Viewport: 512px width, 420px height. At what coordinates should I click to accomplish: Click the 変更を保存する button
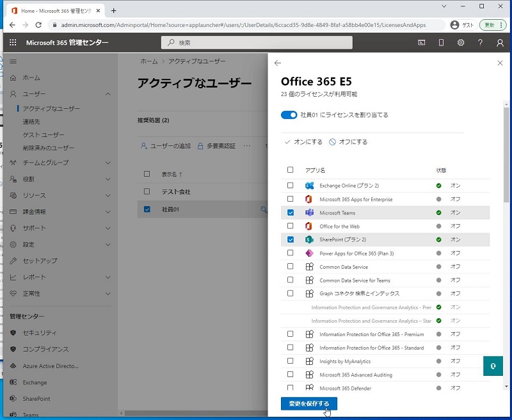[x=309, y=403]
